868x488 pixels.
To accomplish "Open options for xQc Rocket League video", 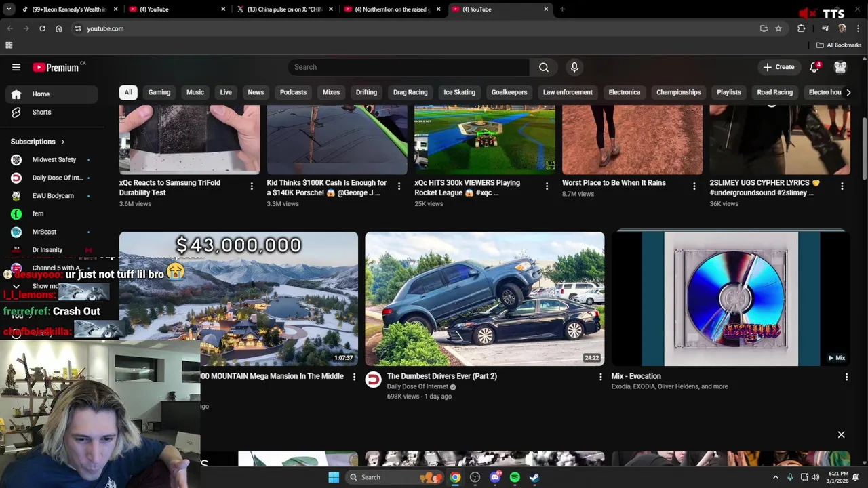I will coord(547,186).
